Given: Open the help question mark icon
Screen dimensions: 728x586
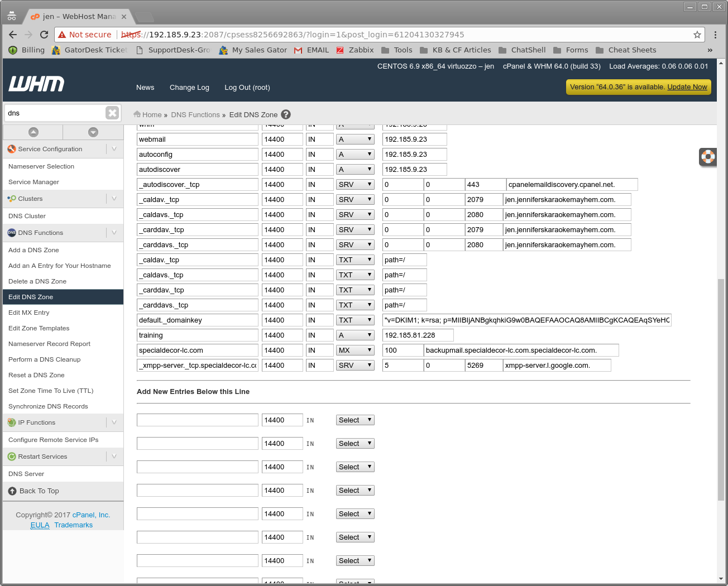Looking at the screenshot, I should [286, 114].
